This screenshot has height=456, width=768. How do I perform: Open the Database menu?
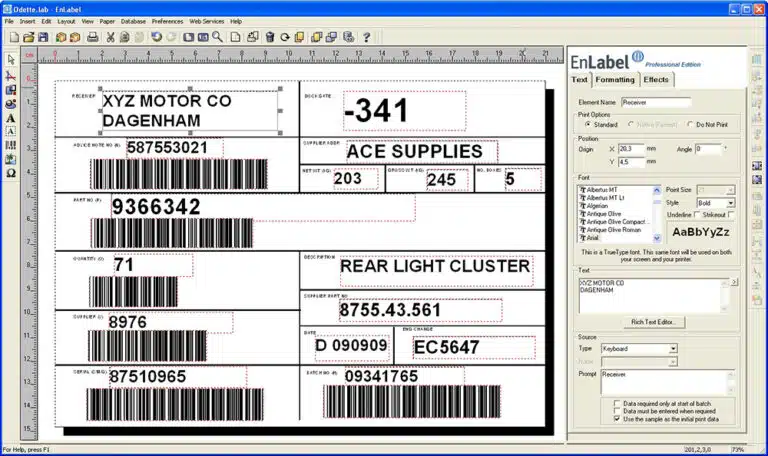[x=133, y=22]
